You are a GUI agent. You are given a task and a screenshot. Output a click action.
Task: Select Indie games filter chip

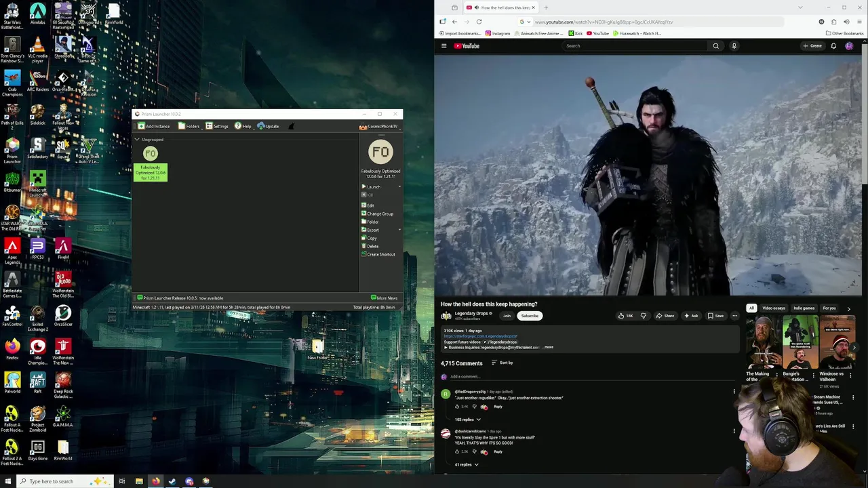(804, 308)
